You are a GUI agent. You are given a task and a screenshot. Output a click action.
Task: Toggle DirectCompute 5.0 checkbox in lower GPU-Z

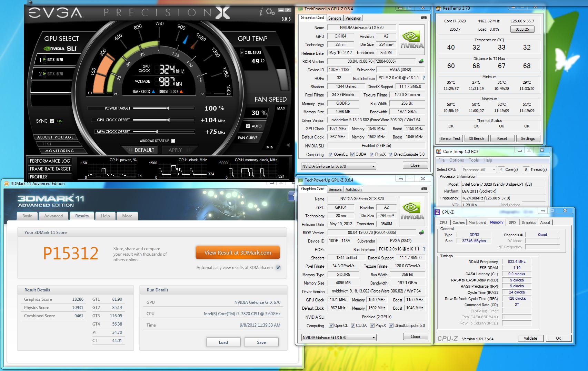391,326
